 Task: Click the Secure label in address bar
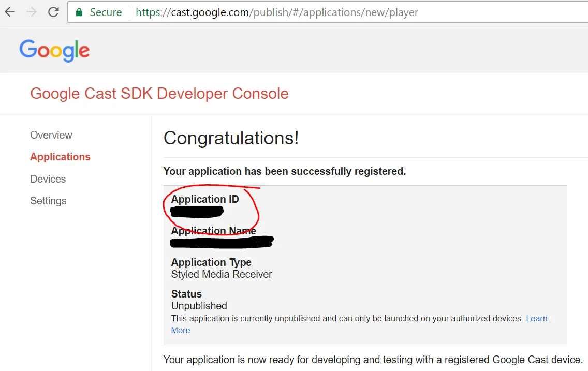[x=106, y=12]
